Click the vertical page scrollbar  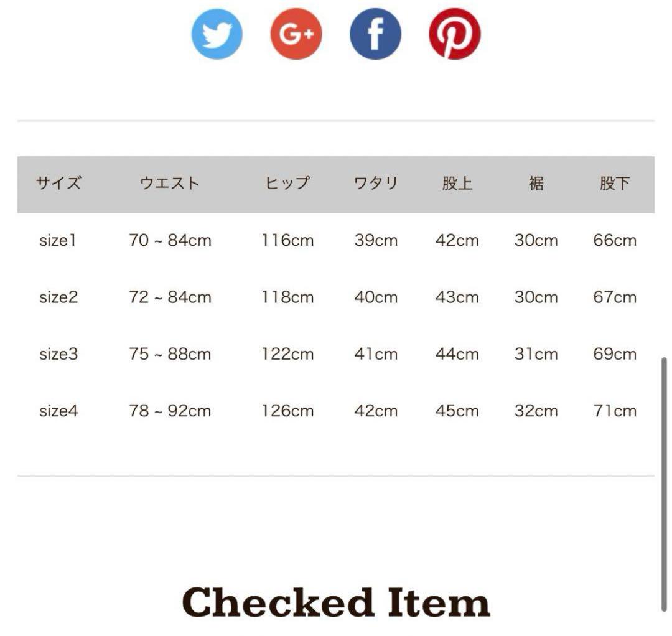click(664, 484)
